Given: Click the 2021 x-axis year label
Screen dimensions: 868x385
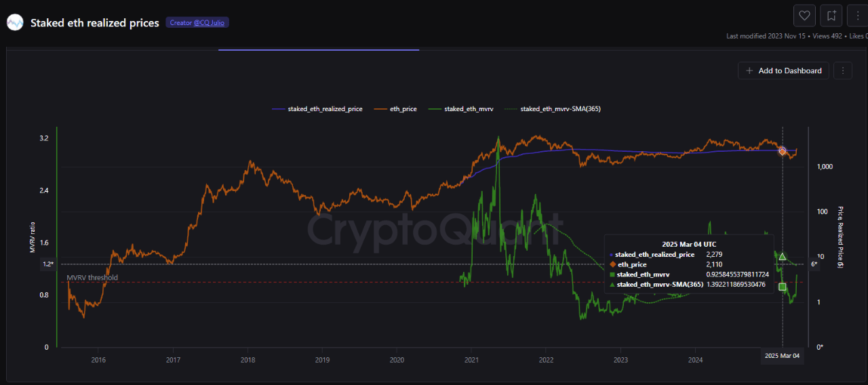Looking at the screenshot, I should [471, 360].
